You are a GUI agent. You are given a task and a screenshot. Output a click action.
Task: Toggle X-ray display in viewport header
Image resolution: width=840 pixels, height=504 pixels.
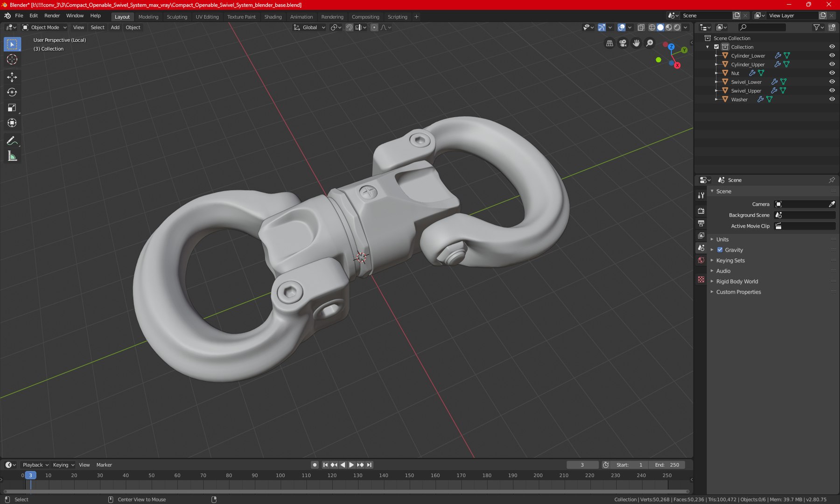point(641,28)
